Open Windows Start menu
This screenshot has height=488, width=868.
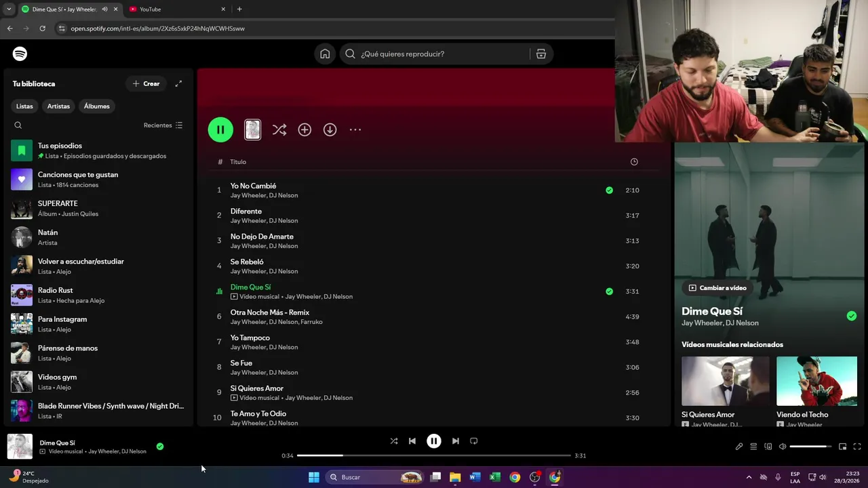point(314,477)
